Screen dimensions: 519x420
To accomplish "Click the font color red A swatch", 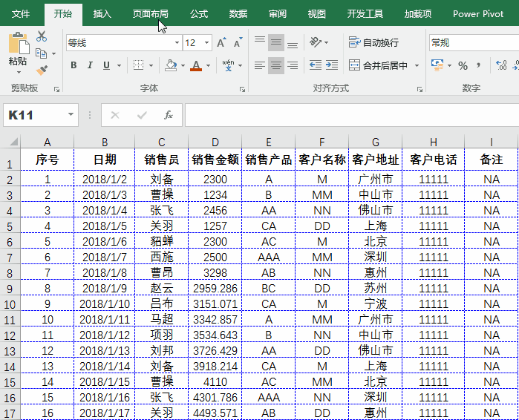I will (x=196, y=65).
